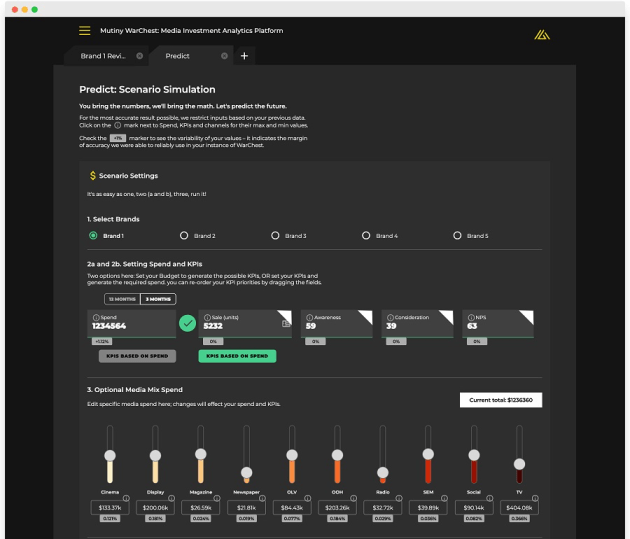Click the info icon for Display channel
This screenshot has width=630, height=539.
[172, 498]
